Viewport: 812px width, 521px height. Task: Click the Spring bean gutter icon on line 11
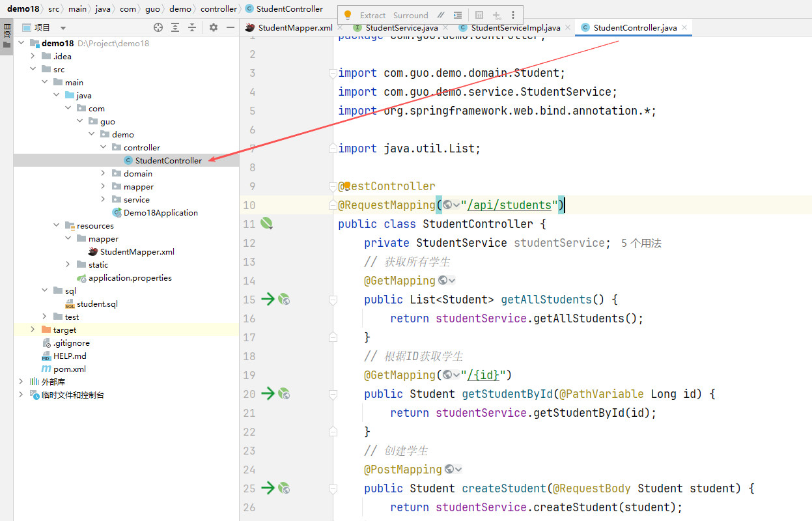tap(266, 224)
